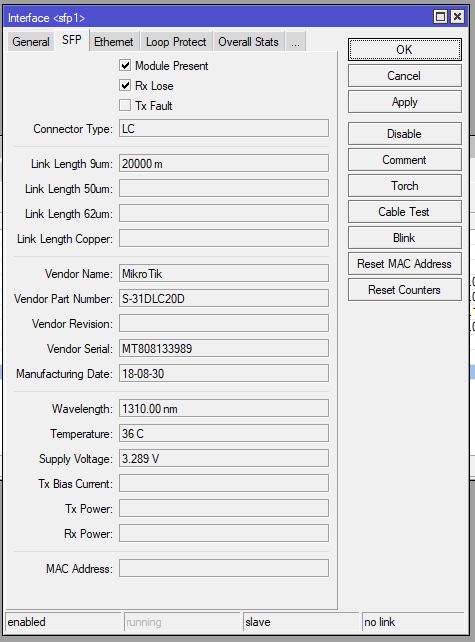This screenshot has height=642, width=475.
Task: Click the Link Length Copper field
Action: point(224,238)
